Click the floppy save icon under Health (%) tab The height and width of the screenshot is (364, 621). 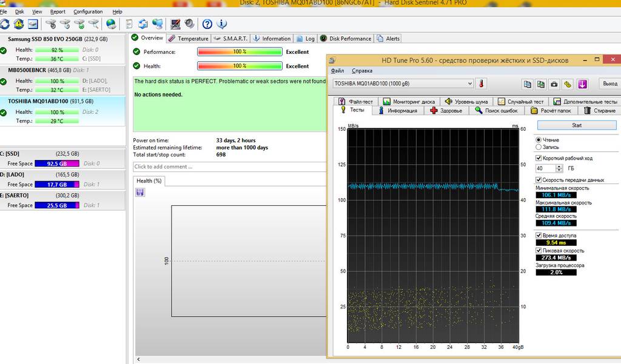coord(140,192)
